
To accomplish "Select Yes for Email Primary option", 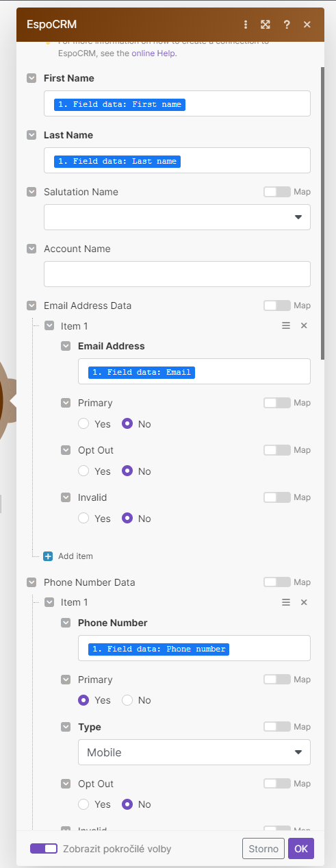I will tap(83, 424).
